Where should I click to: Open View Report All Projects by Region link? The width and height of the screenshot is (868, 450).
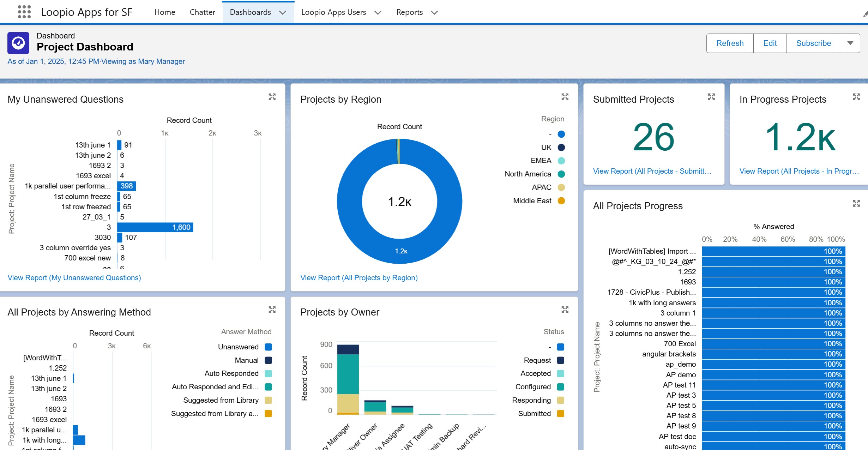[x=359, y=278]
